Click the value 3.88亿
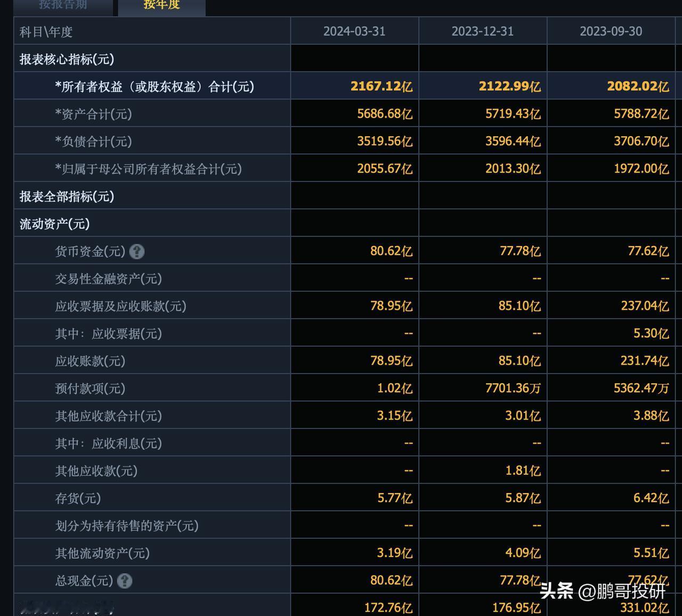The width and height of the screenshot is (682, 616). pyautogui.click(x=651, y=416)
